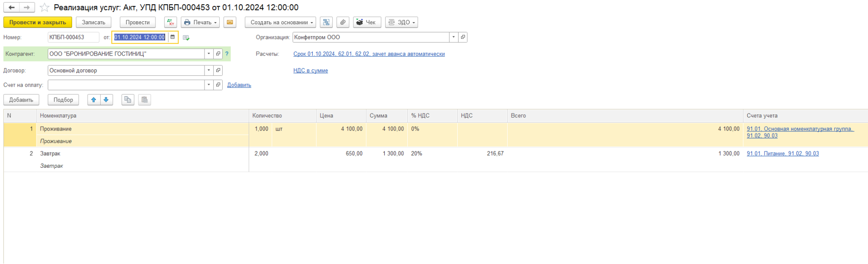
Task: Move row down with blue arrow
Action: pos(106,100)
